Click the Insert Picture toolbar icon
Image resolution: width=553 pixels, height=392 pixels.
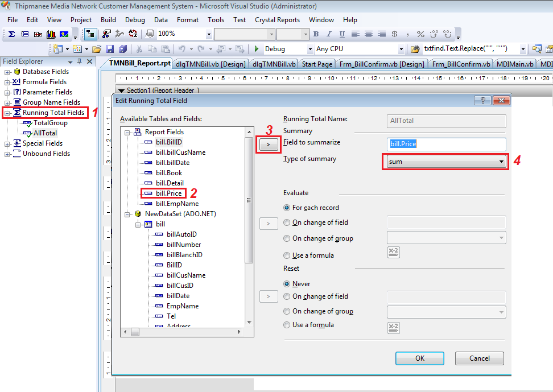(64, 34)
